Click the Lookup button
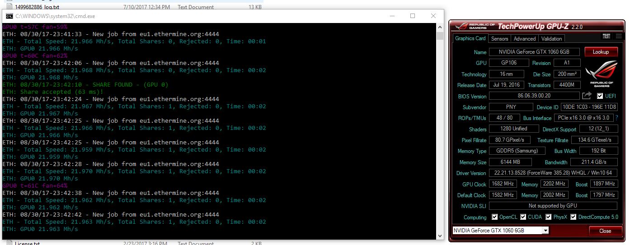Viewport: 644px width, 245px height. 601,52
